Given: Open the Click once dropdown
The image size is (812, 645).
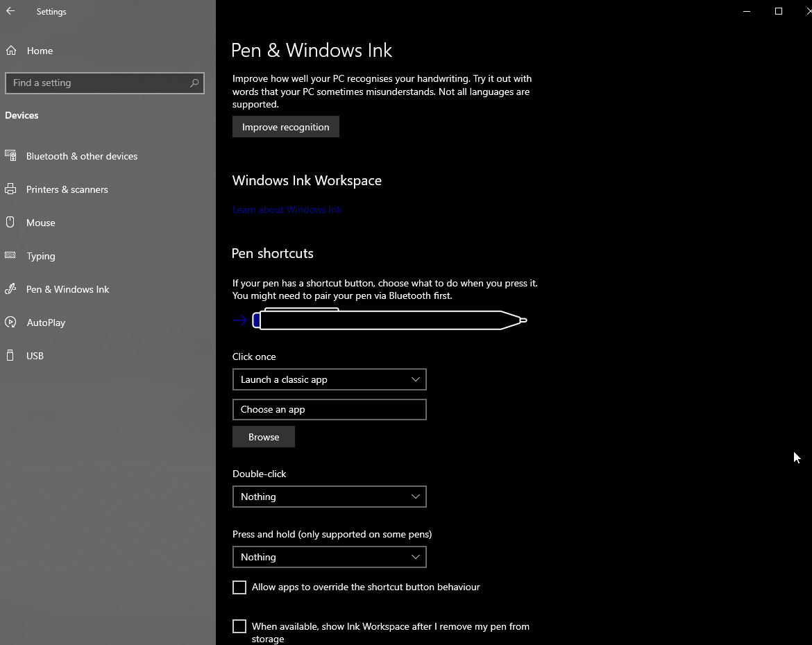Looking at the screenshot, I should tap(329, 379).
